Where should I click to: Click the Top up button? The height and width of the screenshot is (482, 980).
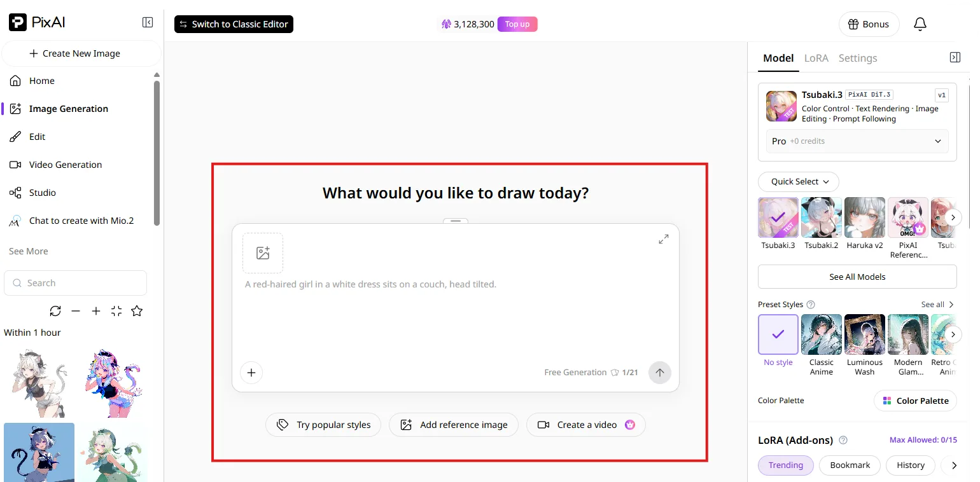(x=517, y=24)
